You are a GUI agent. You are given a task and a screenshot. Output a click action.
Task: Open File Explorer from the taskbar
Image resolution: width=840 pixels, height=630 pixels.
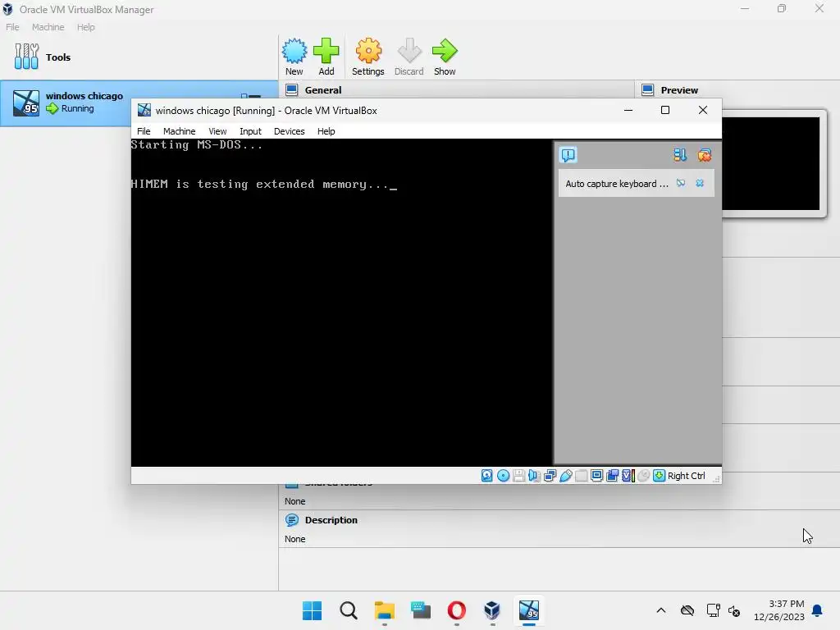tap(384, 610)
